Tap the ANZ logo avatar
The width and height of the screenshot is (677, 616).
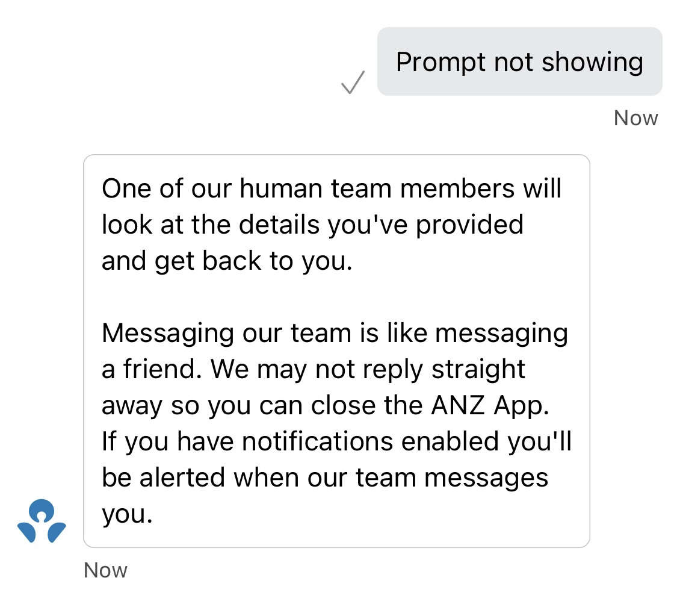pos(42,521)
